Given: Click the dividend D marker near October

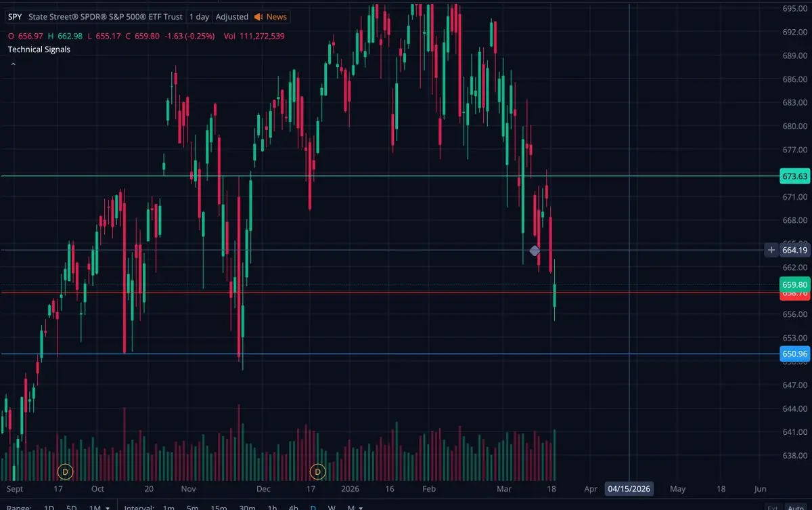Looking at the screenshot, I should tap(66, 470).
